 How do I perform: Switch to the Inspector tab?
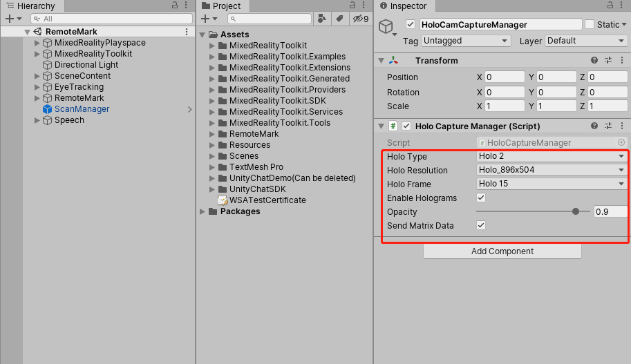tap(404, 6)
